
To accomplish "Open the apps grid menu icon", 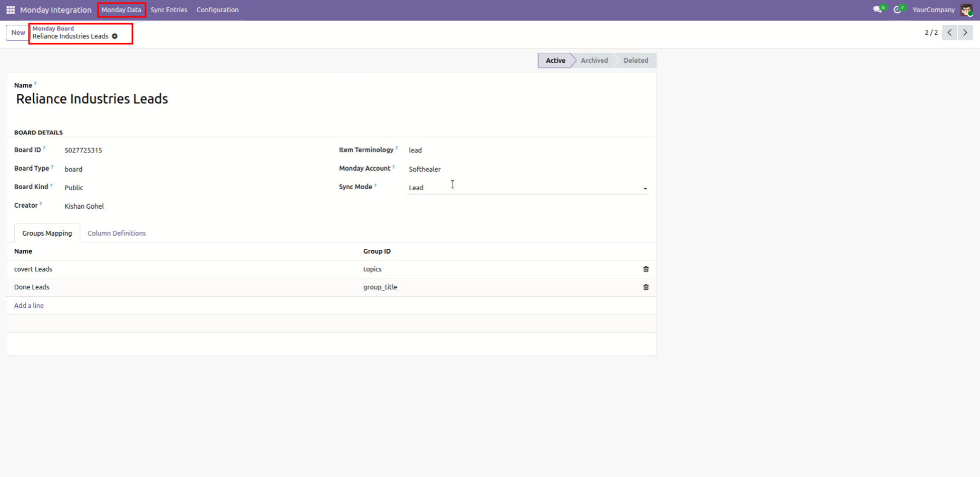I will [11, 10].
